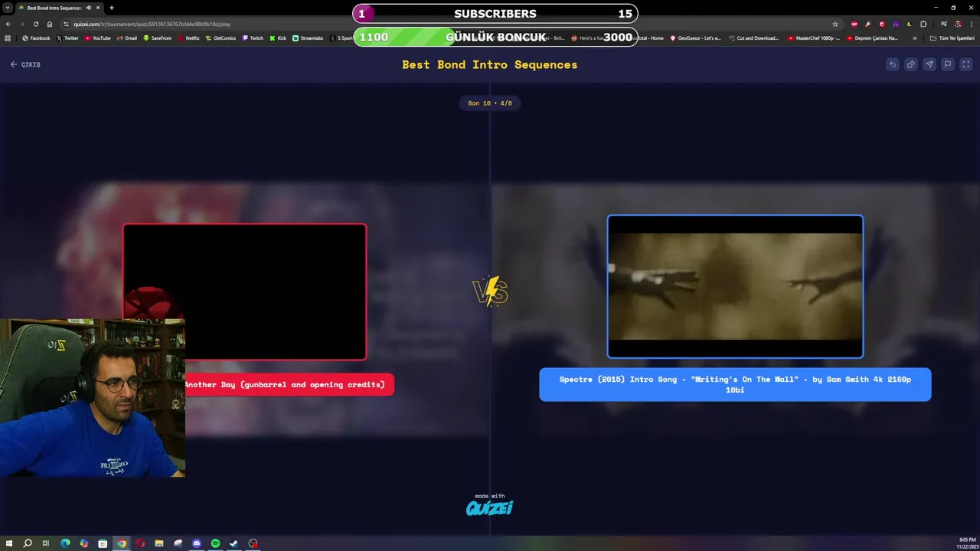This screenshot has height=551, width=980.
Task: Open the media control extension icon
Action: pos(943,24)
